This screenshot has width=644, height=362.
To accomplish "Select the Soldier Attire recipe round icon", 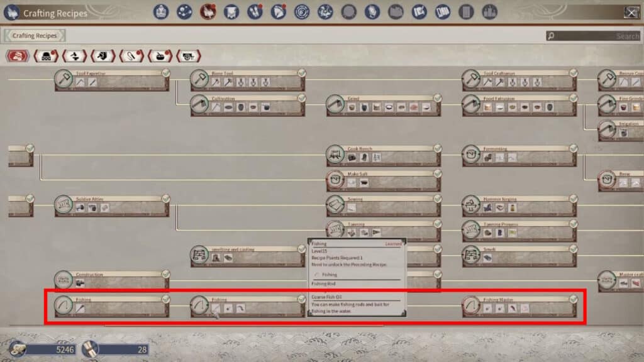I will 64,204.
